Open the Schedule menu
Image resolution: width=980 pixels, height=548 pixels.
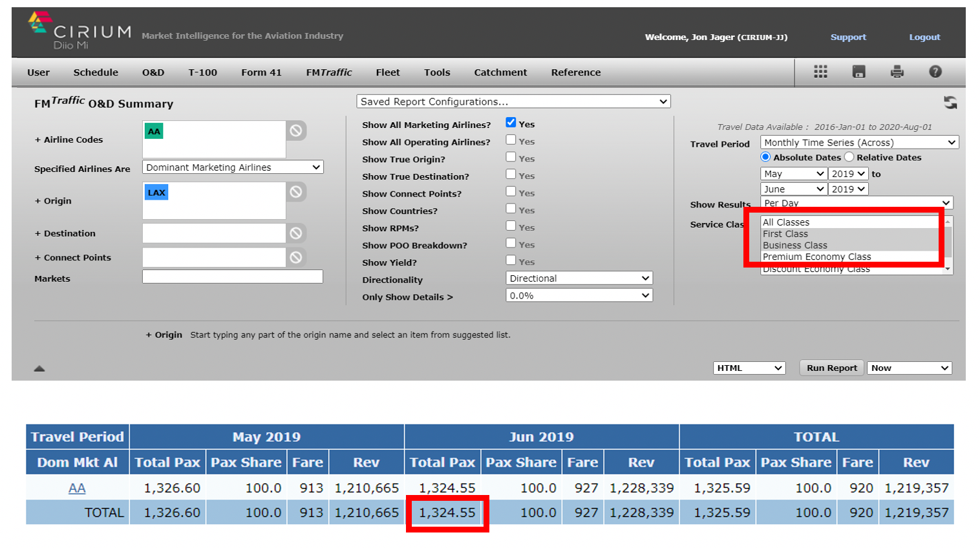tap(96, 72)
